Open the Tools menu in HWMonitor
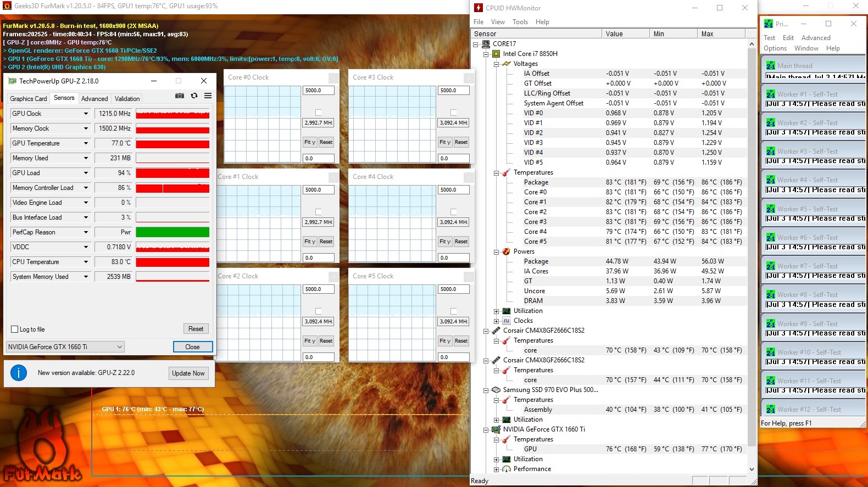The height and width of the screenshot is (487, 868). coord(520,22)
